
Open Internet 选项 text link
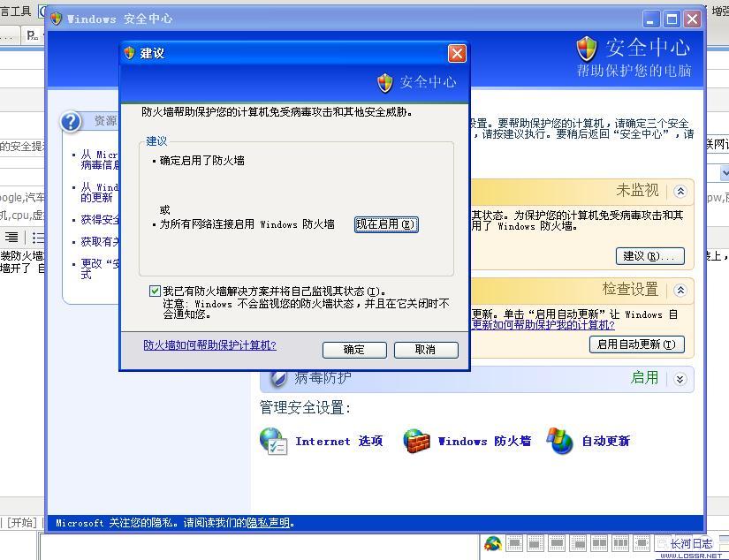[x=339, y=441]
